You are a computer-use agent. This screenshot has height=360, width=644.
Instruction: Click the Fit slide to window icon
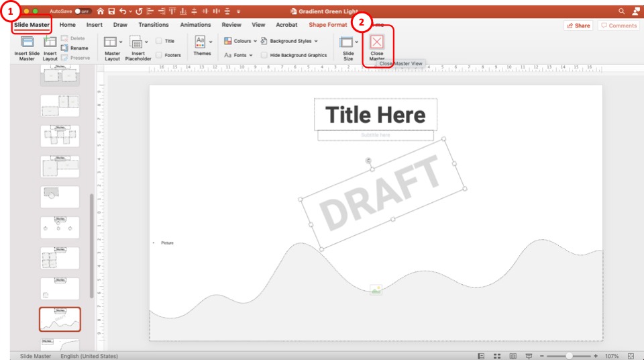631,356
